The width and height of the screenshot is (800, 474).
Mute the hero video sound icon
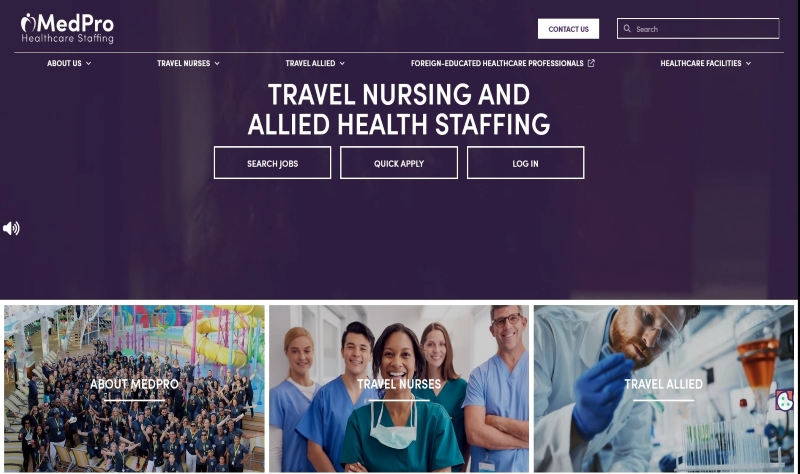tap(11, 228)
